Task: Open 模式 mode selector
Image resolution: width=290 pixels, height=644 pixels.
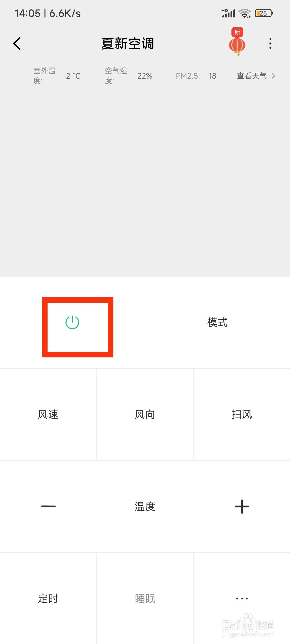Action: [218, 322]
